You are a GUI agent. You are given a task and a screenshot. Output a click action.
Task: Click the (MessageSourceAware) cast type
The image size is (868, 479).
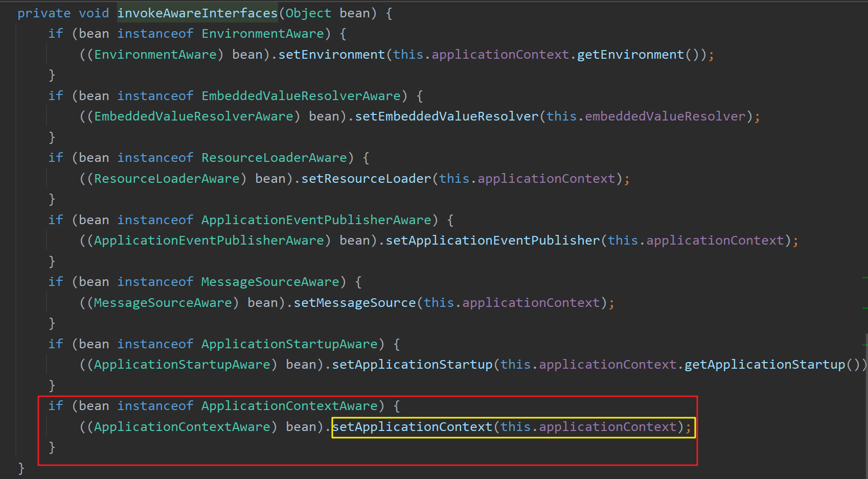(x=163, y=303)
